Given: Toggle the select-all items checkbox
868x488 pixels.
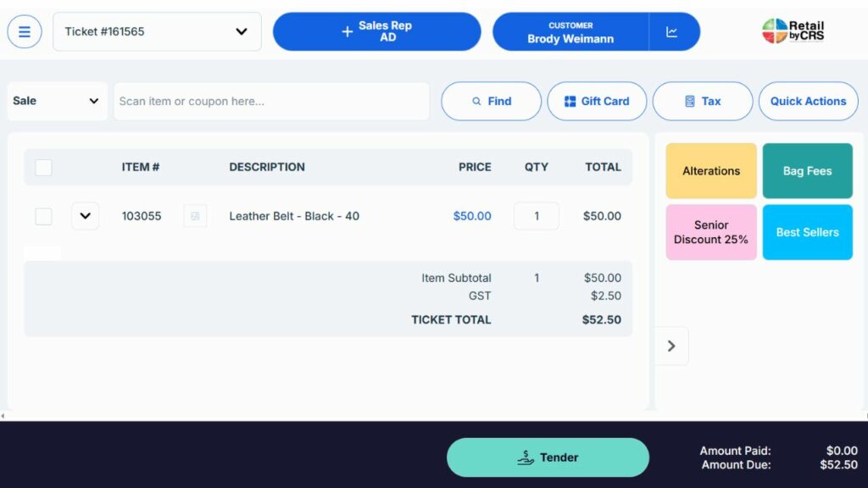Looking at the screenshot, I should tap(43, 168).
